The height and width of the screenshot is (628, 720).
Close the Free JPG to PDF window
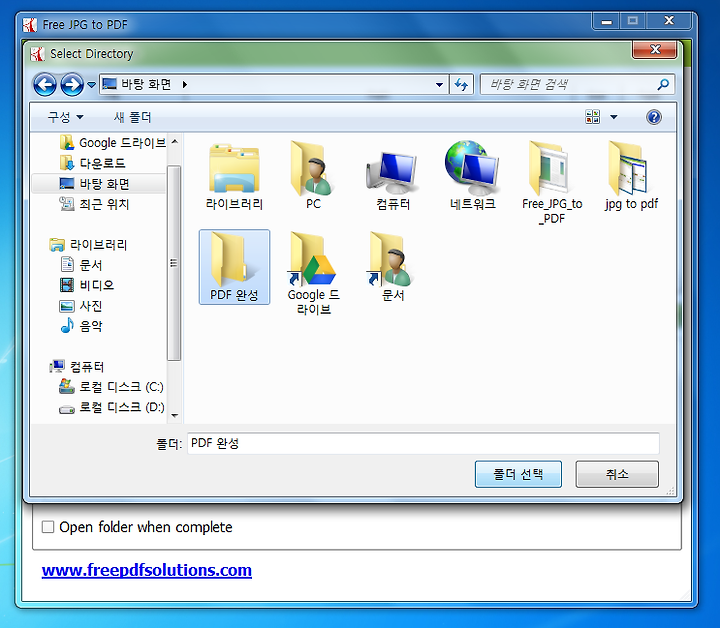point(669,21)
